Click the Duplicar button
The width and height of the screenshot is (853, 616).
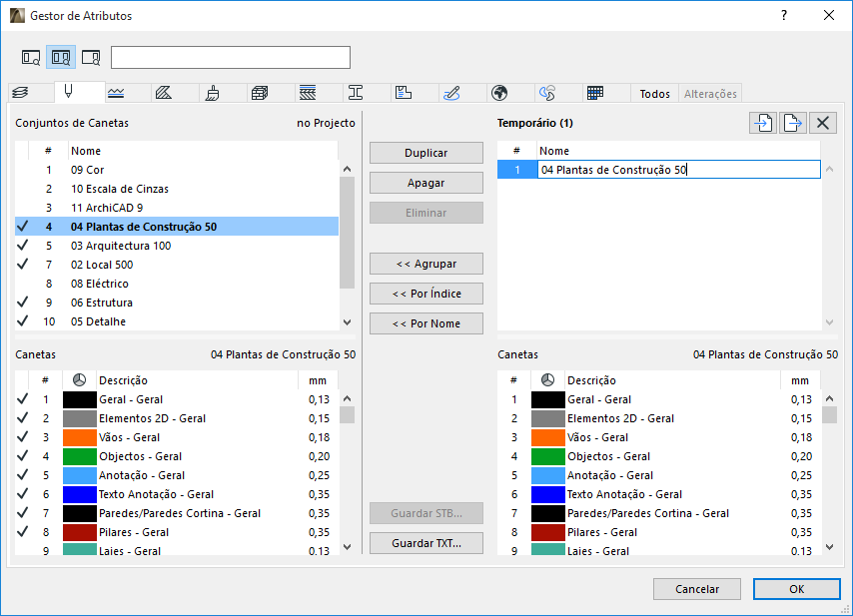(426, 154)
